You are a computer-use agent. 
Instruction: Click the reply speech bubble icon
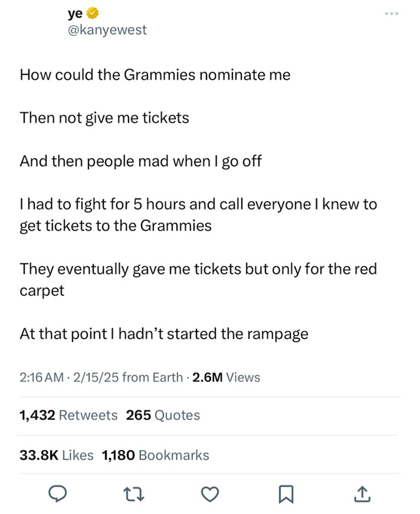(58, 494)
